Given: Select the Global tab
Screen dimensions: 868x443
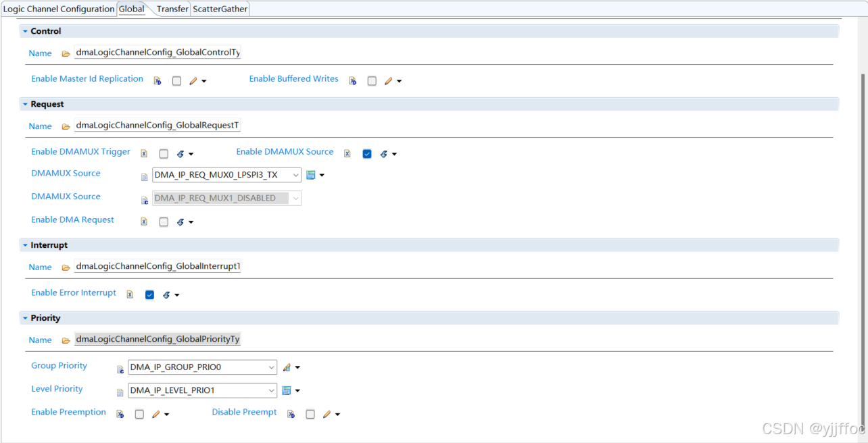Looking at the screenshot, I should point(132,9).
